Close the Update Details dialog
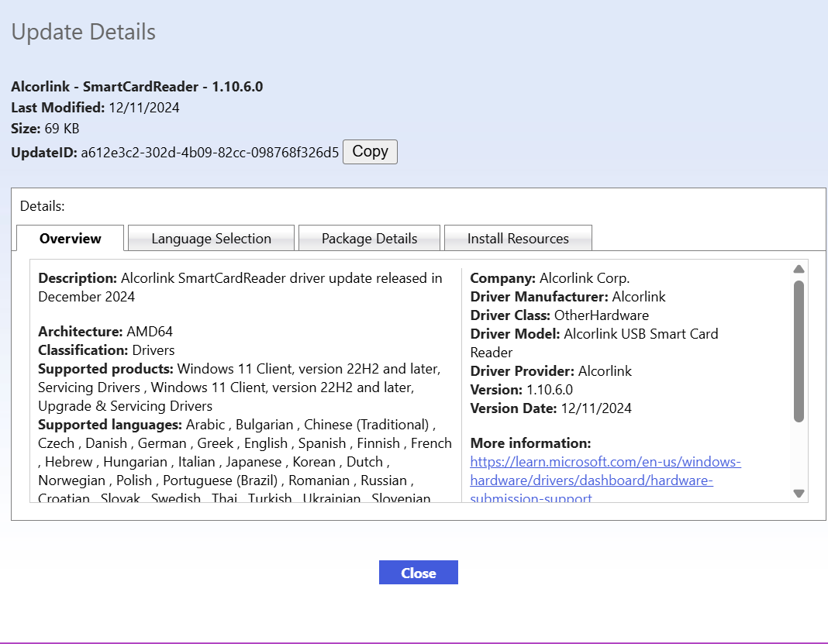The height and width of the screenshot is (644, 828). coord(418,573)
